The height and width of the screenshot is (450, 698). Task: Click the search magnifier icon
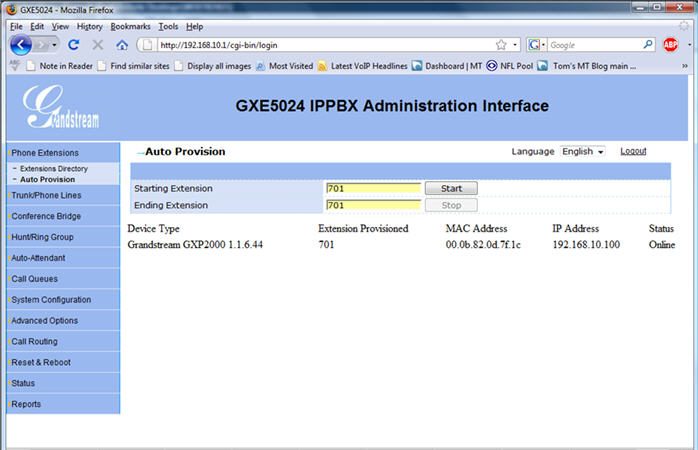pos(648,45)
